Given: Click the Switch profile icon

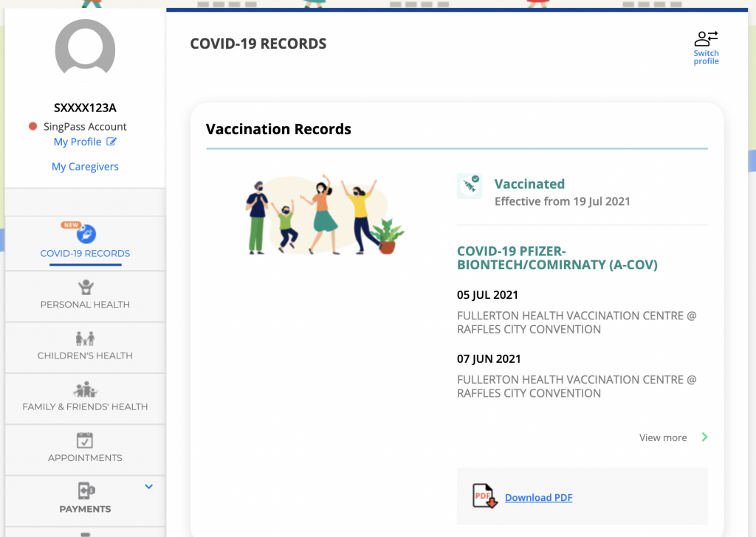Looking at the screenshot, I should click(x=706, y=38).
